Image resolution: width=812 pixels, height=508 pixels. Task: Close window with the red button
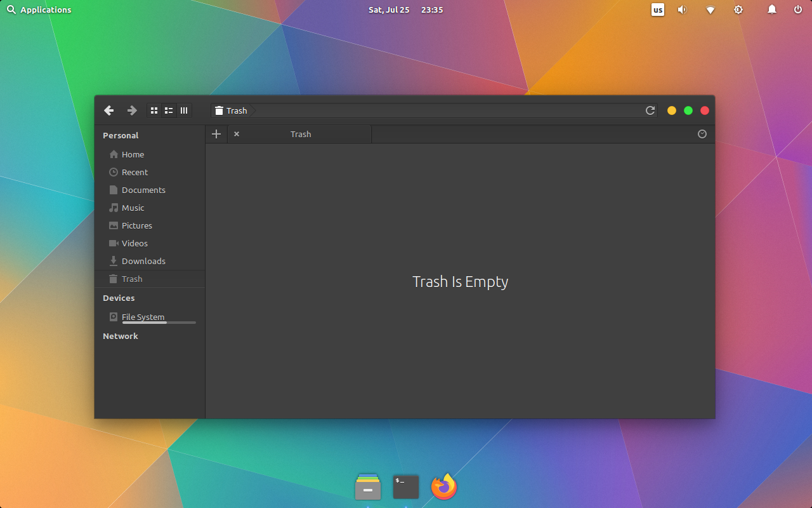(705, 110)
